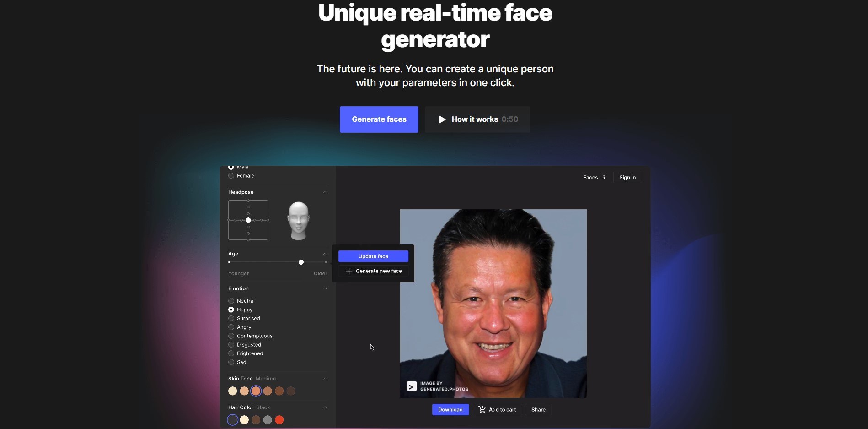This screenshot has width=868, height=429.
Task: Choose the black hair color swatch
Action: pos(233,420)
